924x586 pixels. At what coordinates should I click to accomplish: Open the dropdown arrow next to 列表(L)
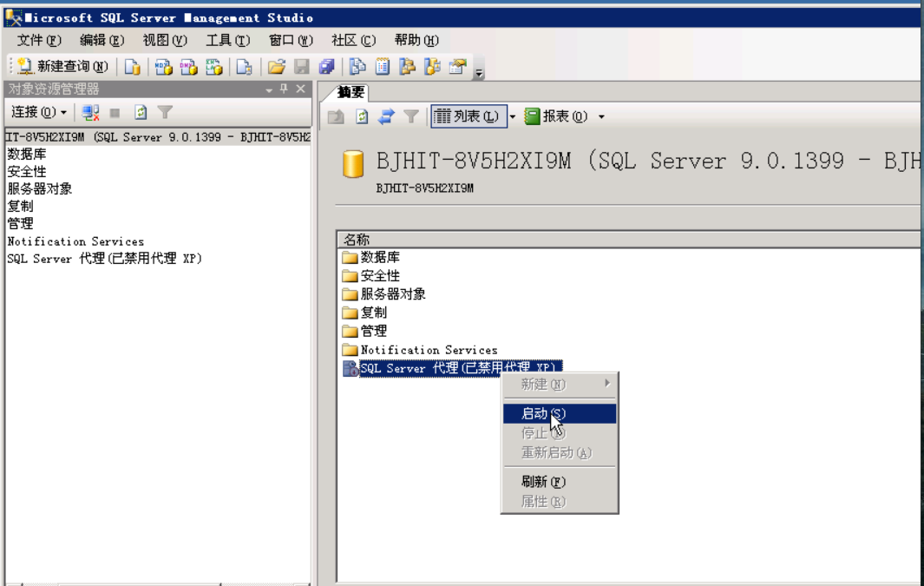[513, 116]
